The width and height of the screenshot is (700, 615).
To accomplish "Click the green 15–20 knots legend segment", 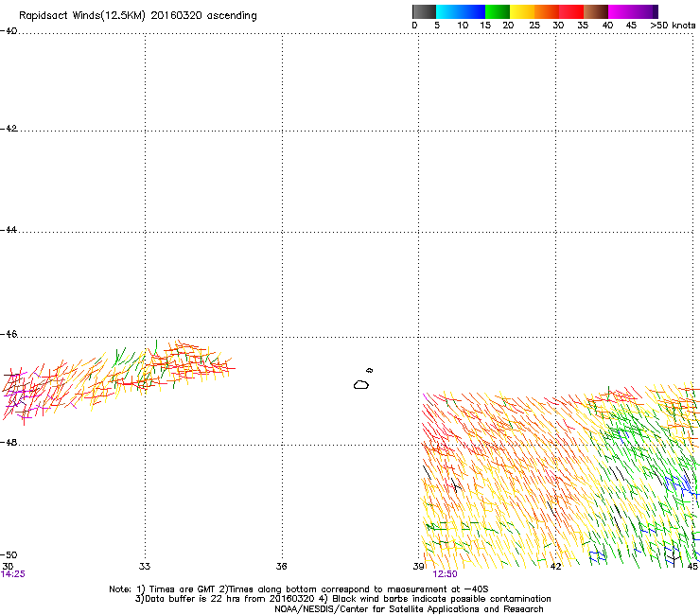I will coord(498,11).
